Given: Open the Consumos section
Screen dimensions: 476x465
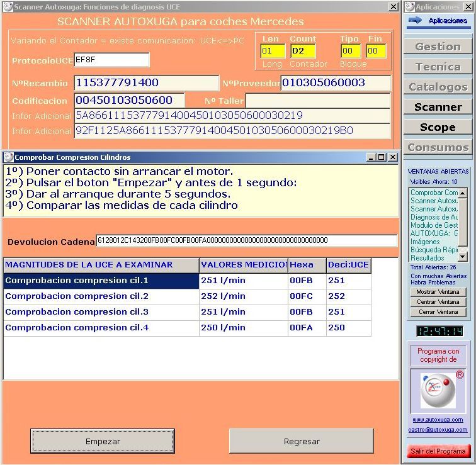Looking at the screenshot, I should click(438, 147).
